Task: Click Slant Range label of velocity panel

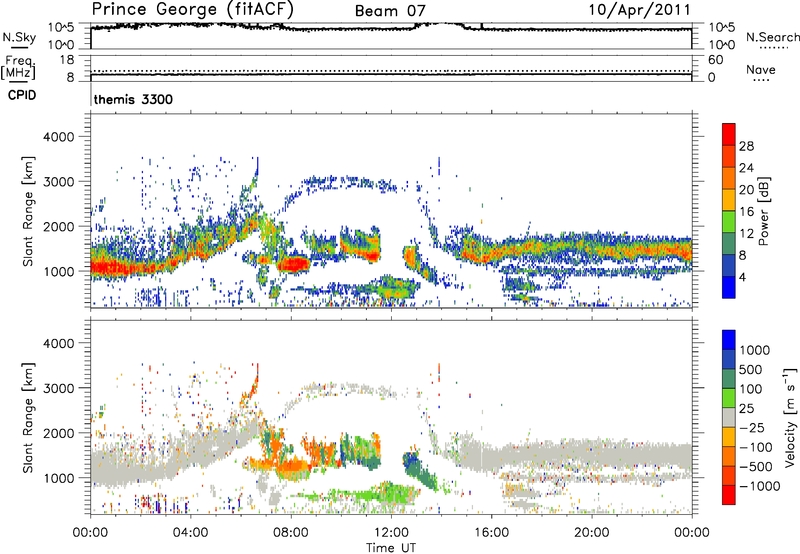Action: tap(28, 417)
